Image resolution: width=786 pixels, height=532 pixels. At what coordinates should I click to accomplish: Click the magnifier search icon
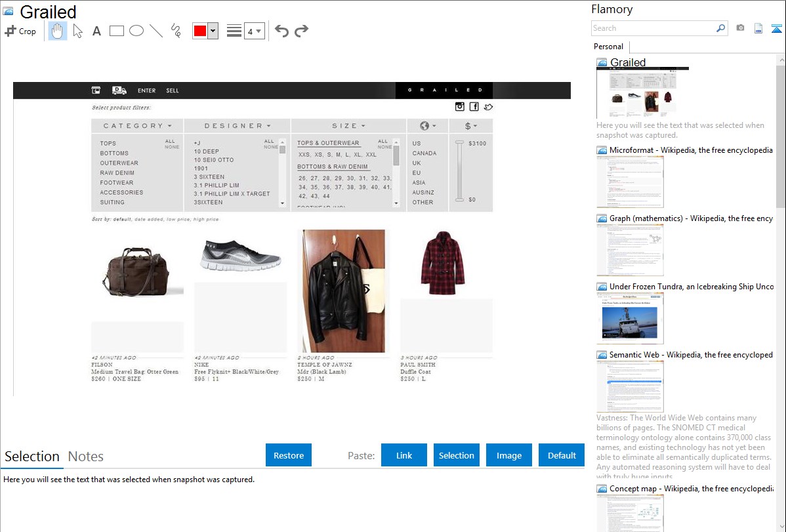[720, 28]
